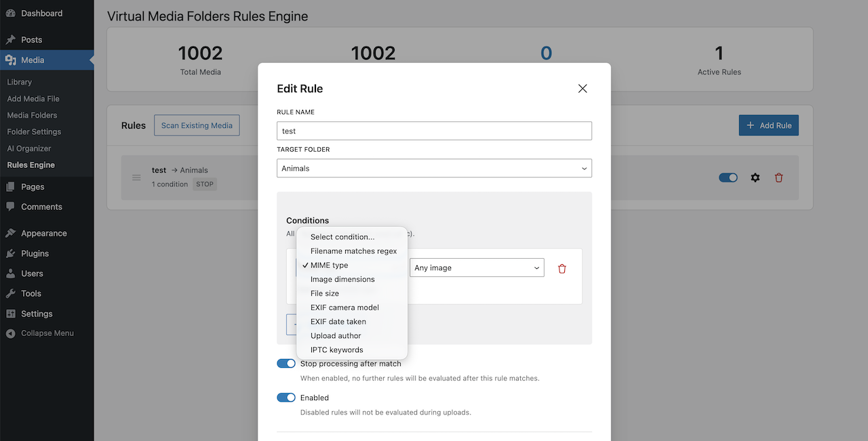Pick IPTC keywords from the list
The height and width of the screenshot is (441, 868).
336,350
